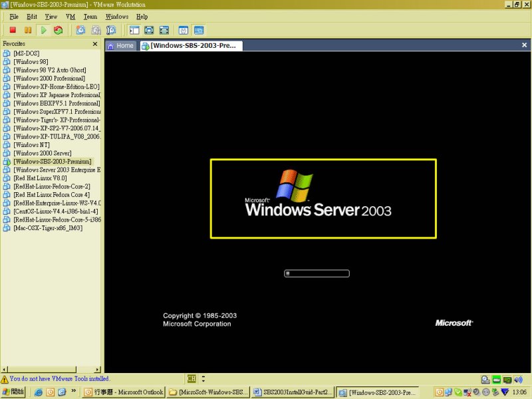The width and height of the screenshot is (532, 399).
Task: Close the Favorites panel
Action: pyautogui.click(x=95, y=44)
